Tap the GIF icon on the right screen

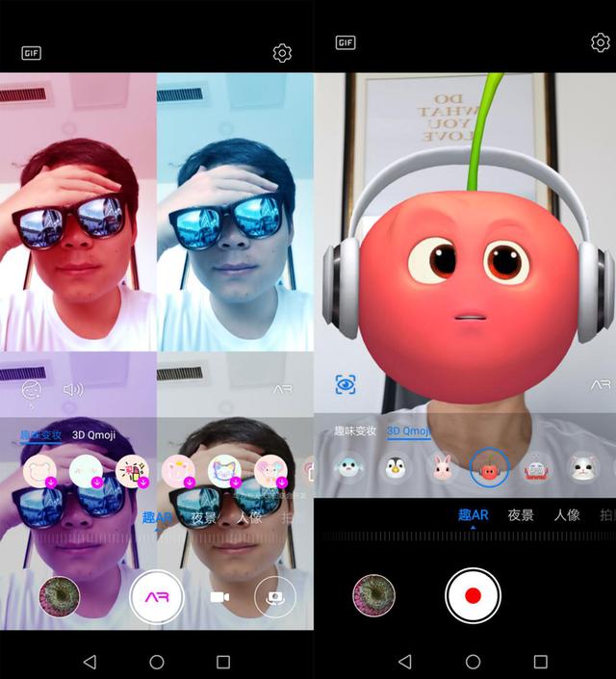point(346,42)
